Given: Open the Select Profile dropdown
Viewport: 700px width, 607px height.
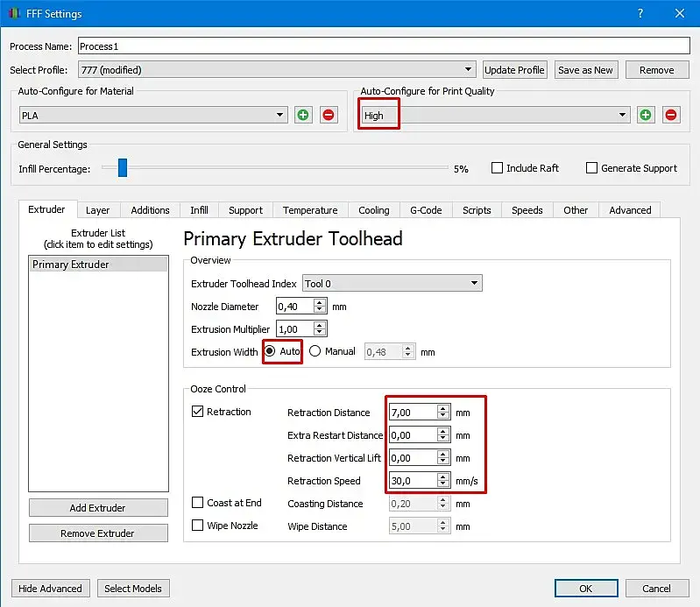Looking at the screenshot, I should 277,69.
